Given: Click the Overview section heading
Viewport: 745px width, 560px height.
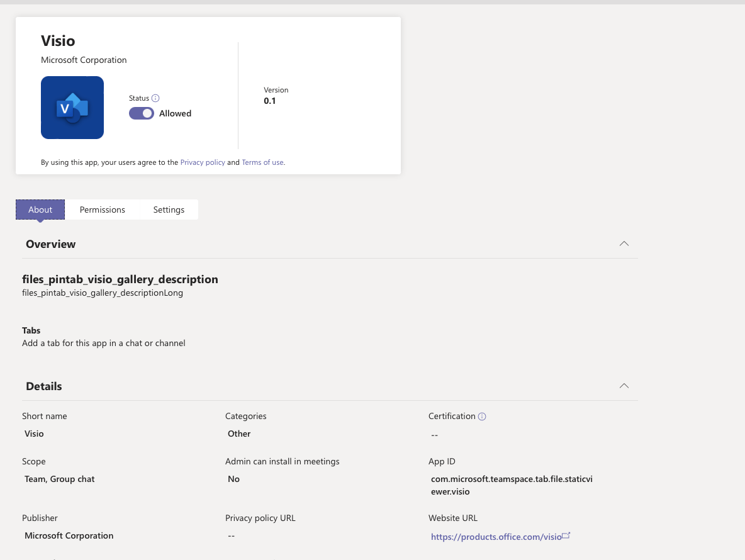Looking at the screenshot, I should [x=51, y=244].
